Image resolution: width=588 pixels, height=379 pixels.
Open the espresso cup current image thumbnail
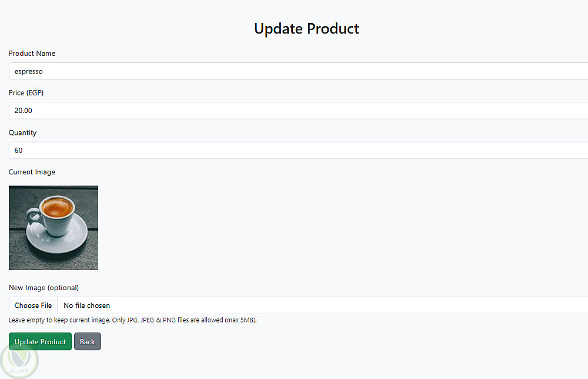pos(54,228)
